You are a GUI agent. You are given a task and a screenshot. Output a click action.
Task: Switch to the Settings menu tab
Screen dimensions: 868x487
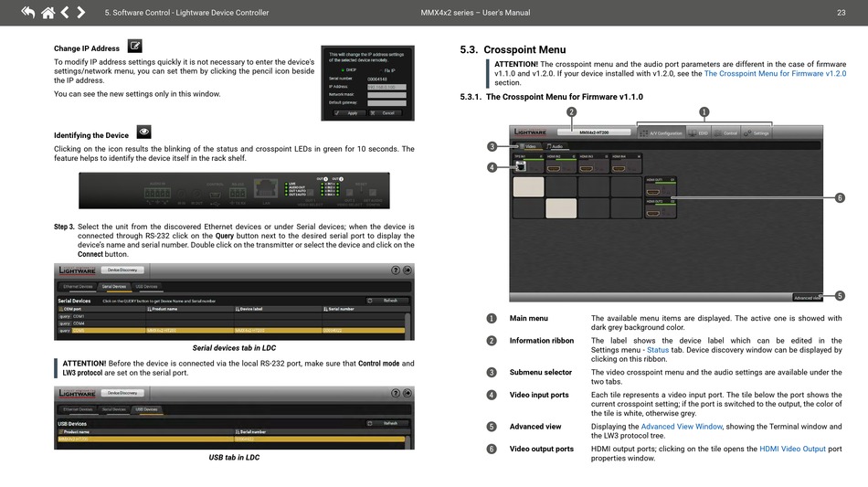point(757,132)
